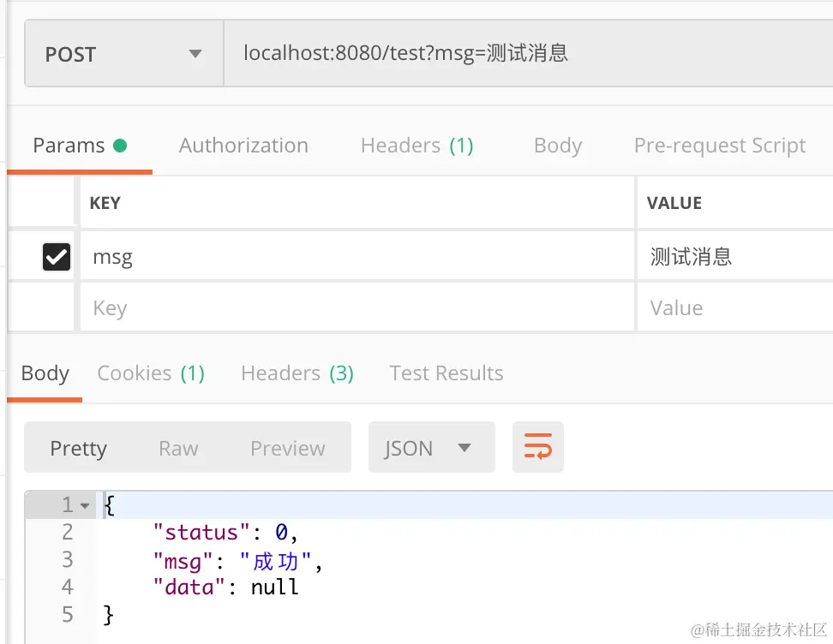Select the Params tab

(x=79, y=146)
